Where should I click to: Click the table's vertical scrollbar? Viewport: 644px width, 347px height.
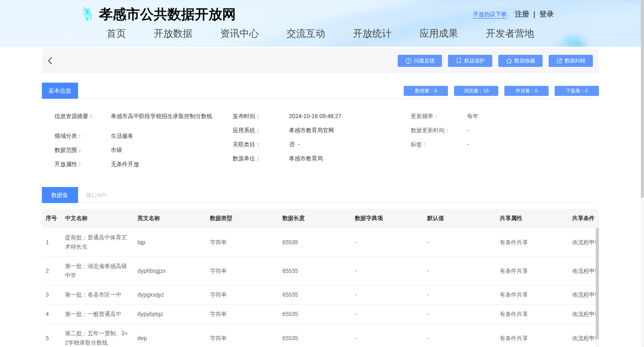point(597,284)
